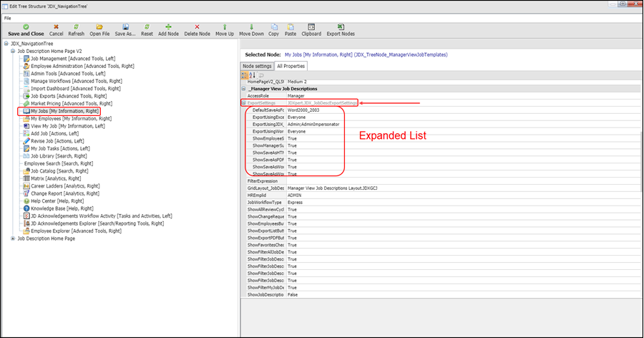Image resolution: width=644 pixels, height=338 pixels.
Task: Sort the properties alphabetically
Action: 252,74
